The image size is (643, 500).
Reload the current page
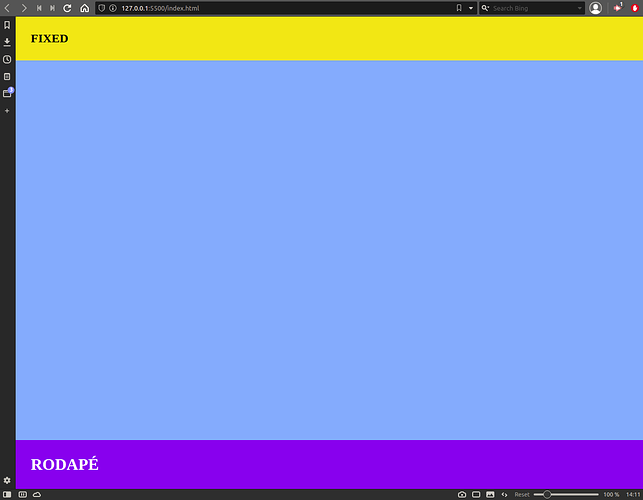pos(67,8)
